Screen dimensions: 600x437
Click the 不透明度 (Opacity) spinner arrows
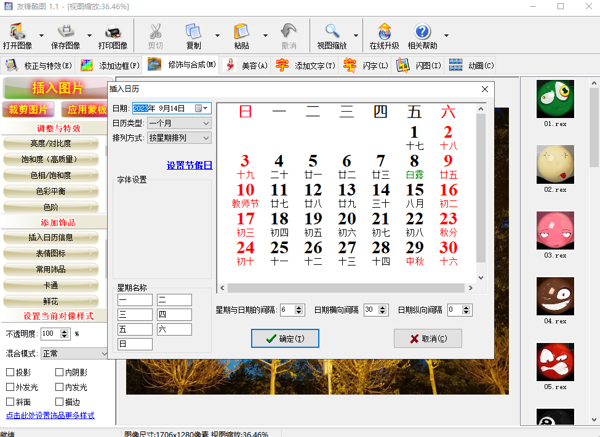(x=66, y=333)
